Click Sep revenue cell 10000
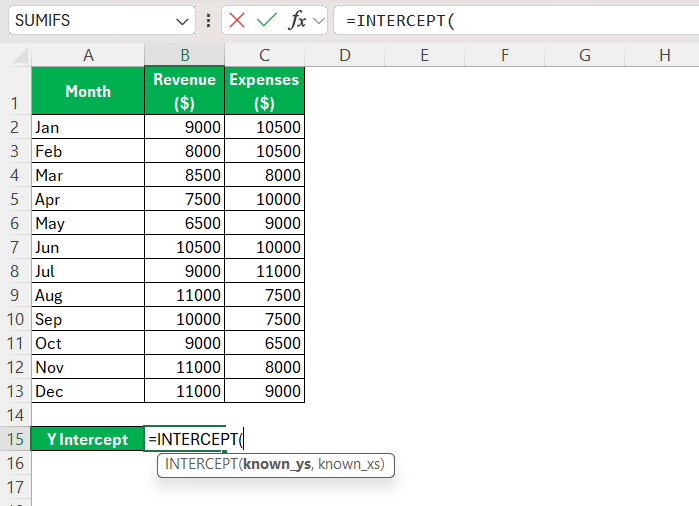The image size is (699, 506). [x=185, y=319]
